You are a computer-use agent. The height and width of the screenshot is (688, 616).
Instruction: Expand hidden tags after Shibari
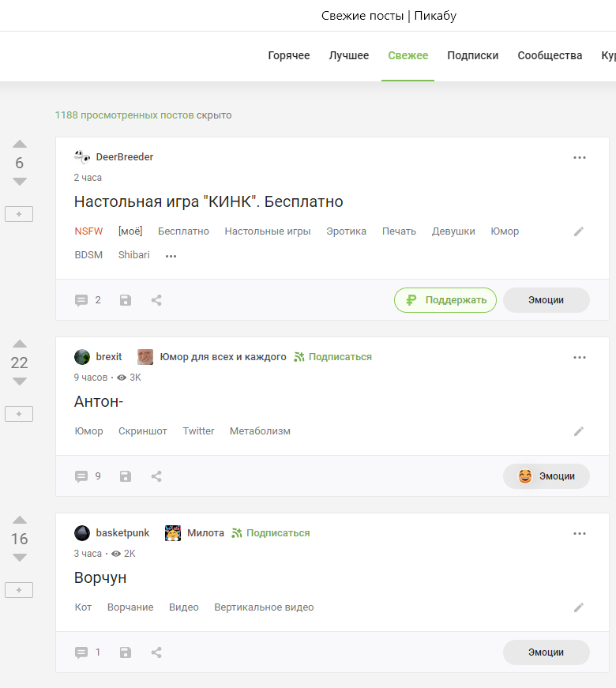[171, 256]
